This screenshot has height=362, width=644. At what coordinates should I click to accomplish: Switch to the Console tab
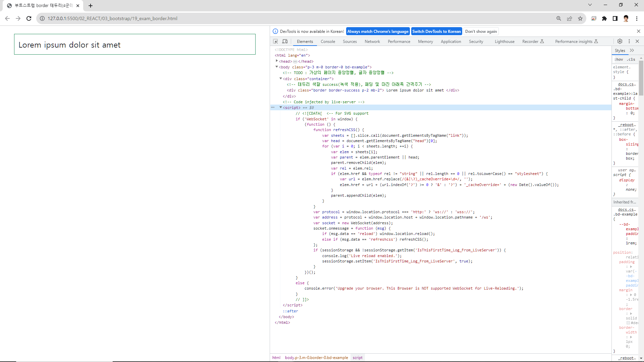pyautogui.click(x=328, y=42)
